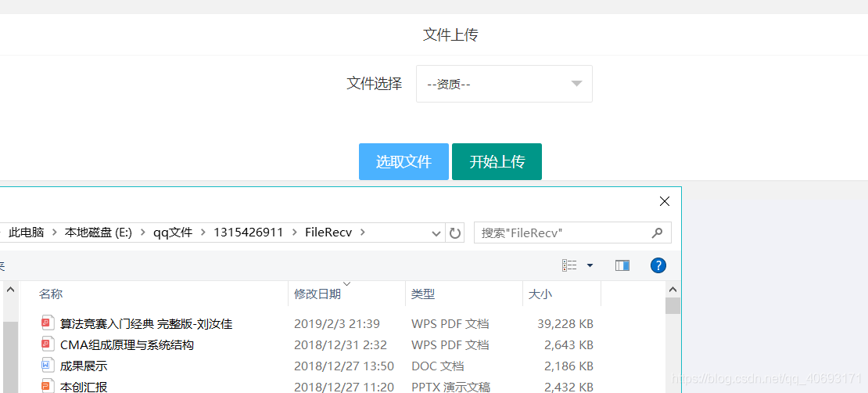
Task: Select the 成果展示 document
Action: point(84,366)
